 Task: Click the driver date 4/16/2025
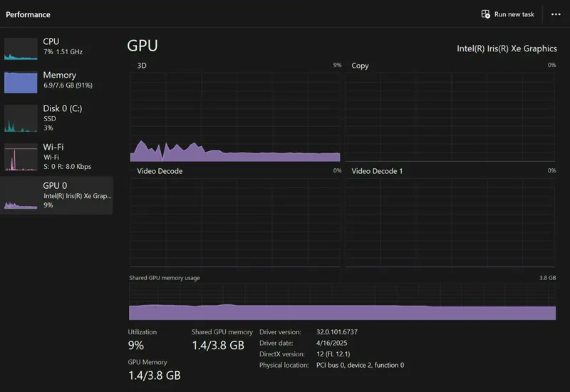(331, 343)
